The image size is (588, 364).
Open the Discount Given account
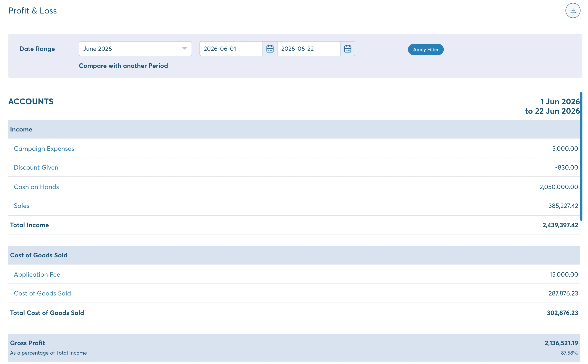(x=36, y=167)
